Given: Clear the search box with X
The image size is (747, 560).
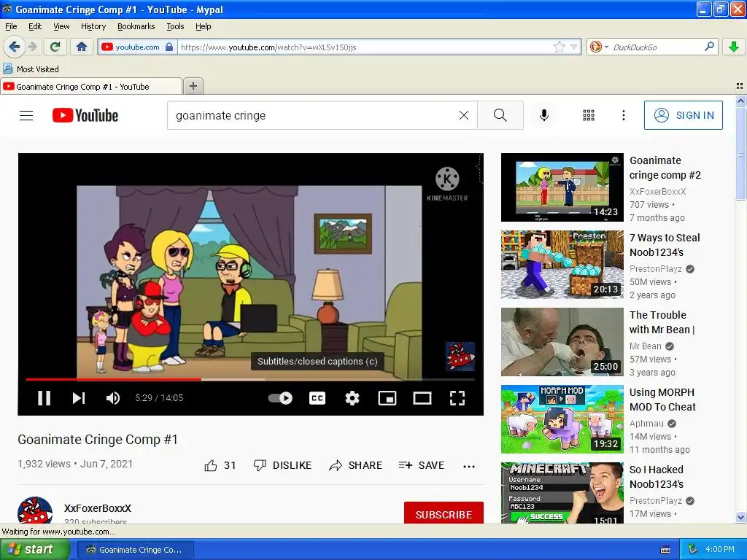Looking at the screenshot, I should tap(463, 116).
